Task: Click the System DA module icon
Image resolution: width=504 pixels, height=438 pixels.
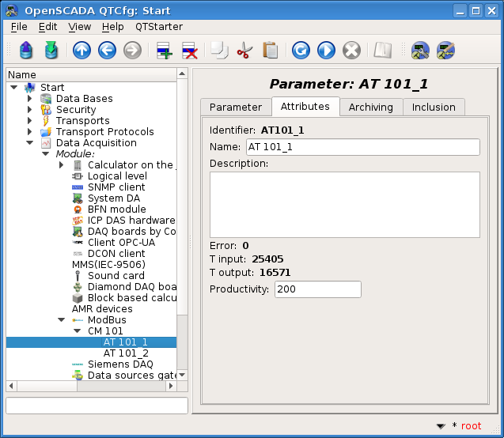Action: coord(78,198)
